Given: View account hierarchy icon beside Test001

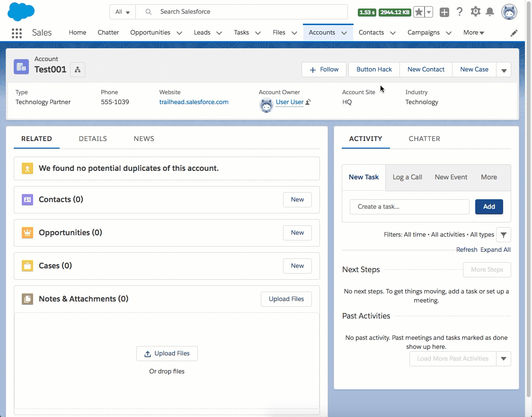Looking at the screenshot, I should click(78, 70).
